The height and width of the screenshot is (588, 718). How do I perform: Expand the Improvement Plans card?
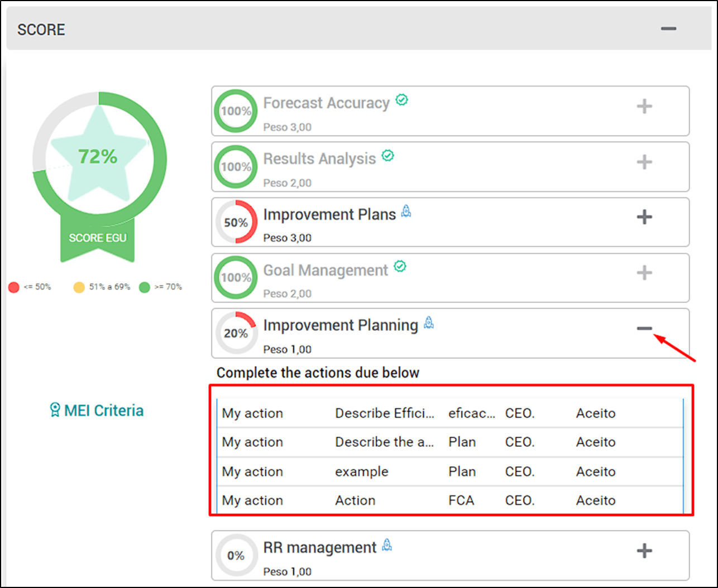[644, 217]
